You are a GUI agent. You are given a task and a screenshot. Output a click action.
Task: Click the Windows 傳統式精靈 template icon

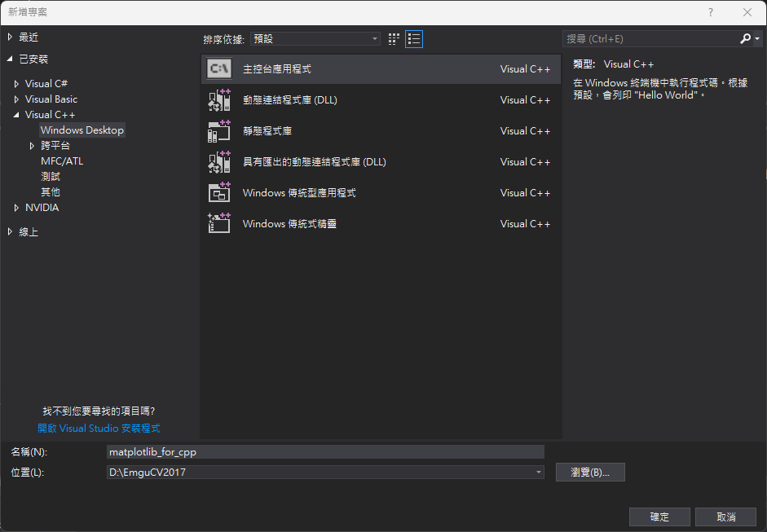[219, 223]
